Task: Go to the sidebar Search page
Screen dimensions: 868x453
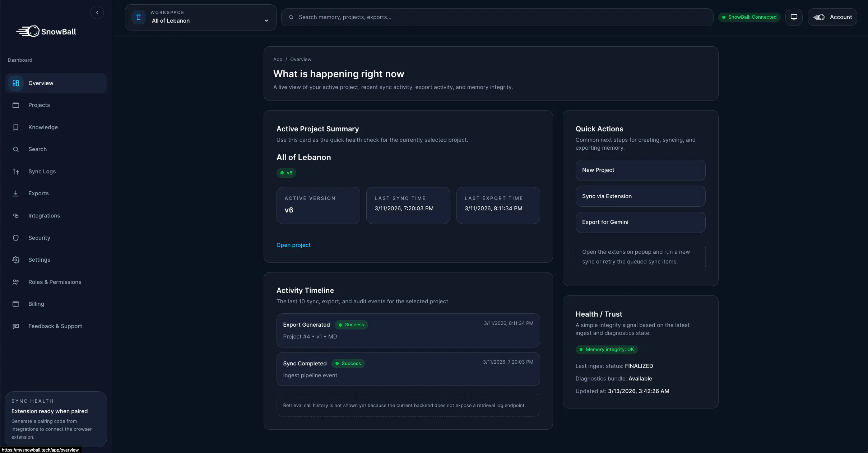Action: [56, 149]
